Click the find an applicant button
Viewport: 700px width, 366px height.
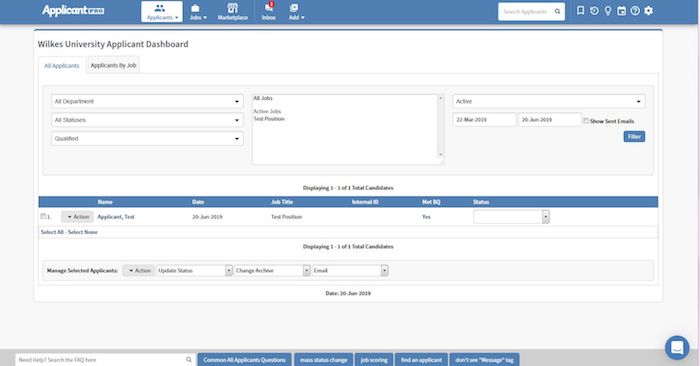pos(421,360)
